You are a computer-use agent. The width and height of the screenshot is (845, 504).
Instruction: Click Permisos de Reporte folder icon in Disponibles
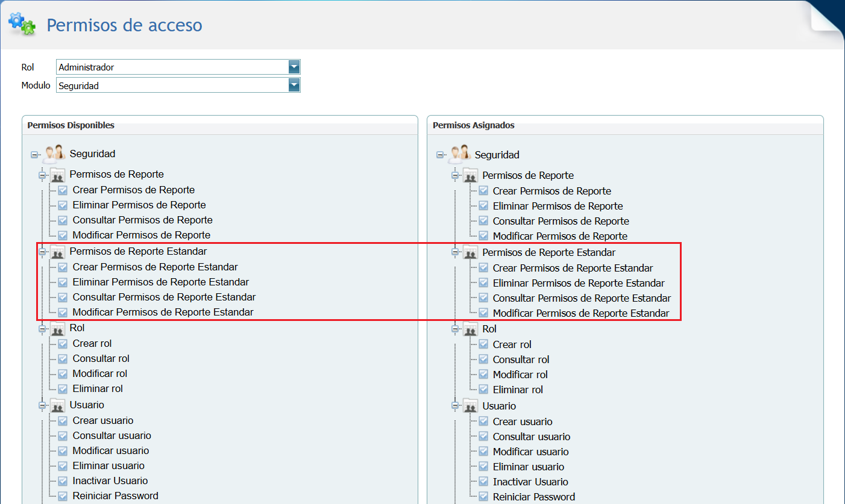(x=58, y=175)
